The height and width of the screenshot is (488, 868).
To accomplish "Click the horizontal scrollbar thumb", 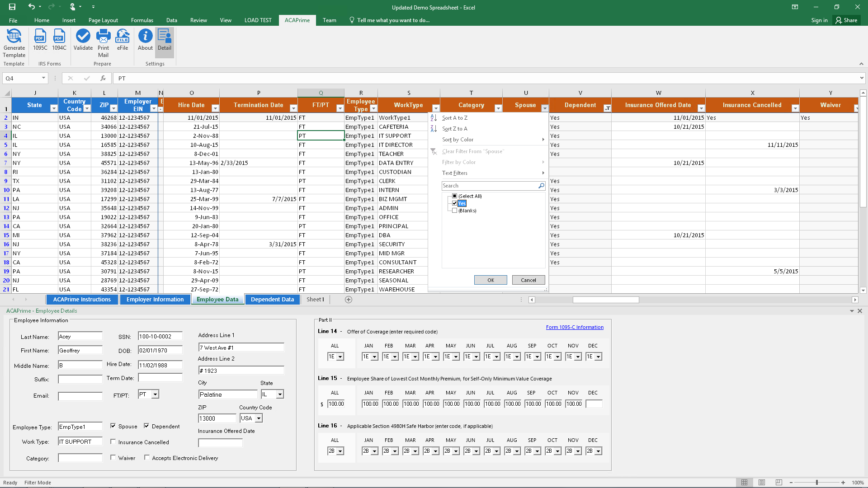I will pyautogui.click(x=606, y=300).
